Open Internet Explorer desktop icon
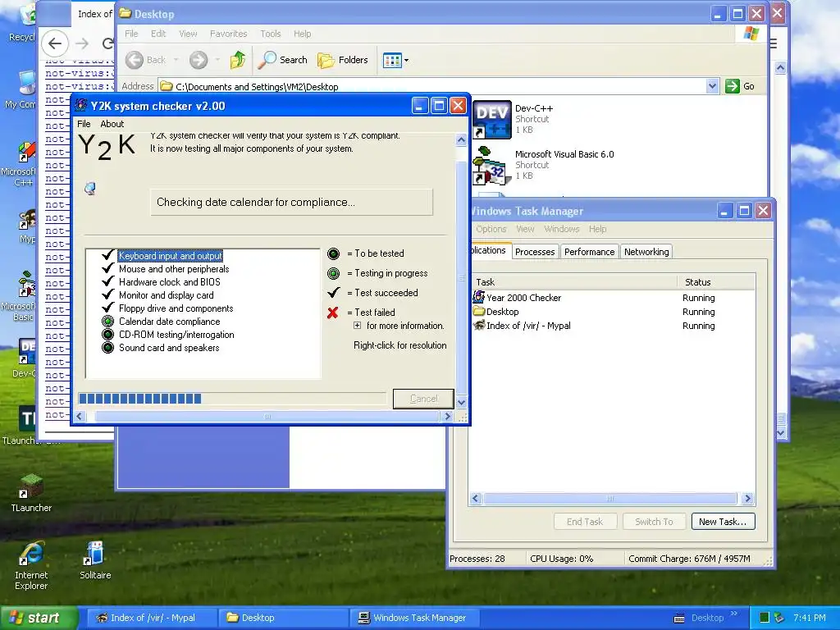 point(31,566)
